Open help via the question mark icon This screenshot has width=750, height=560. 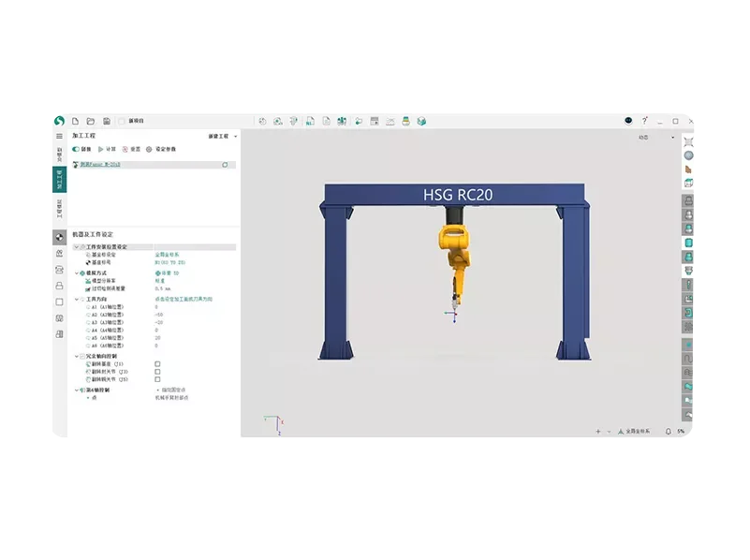pyautogui.click(x=644, y=121)
